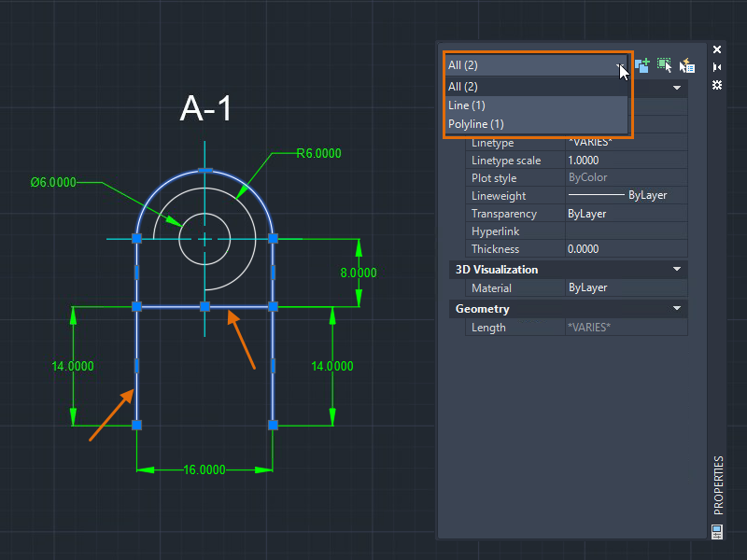Select the R6.0000 radius dimension
The height and width of the screenshot is (560, 747).
click(318, 153)
